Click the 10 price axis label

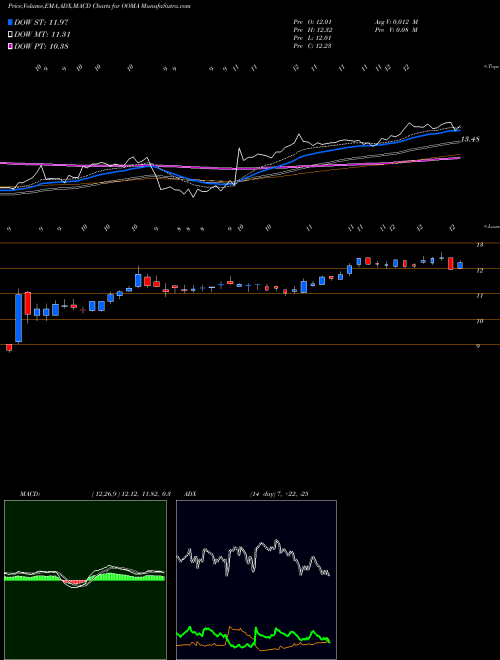tap(479, 321)
